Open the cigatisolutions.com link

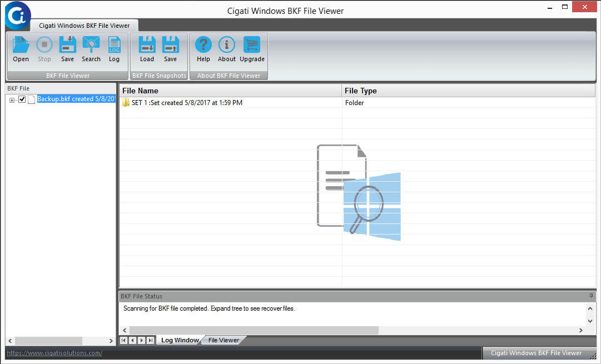point(54,353)
